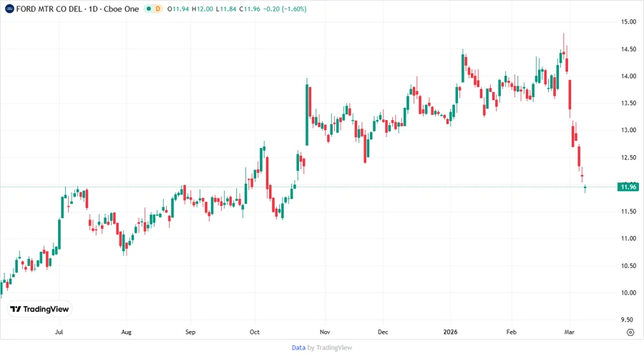Click the C11.96 close value
This screenshot has height=356, width=644.
coord(250,9)
